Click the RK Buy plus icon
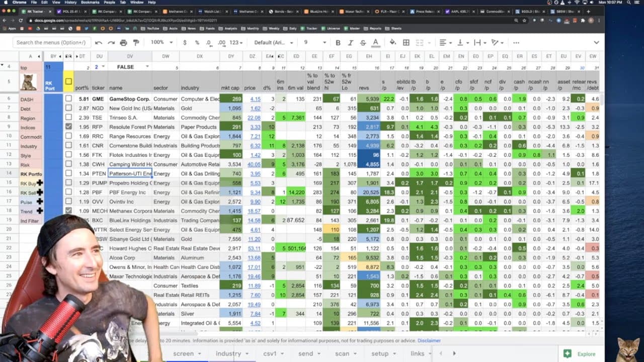The height and width of the screenshot is (362, 644). [39, 183]
